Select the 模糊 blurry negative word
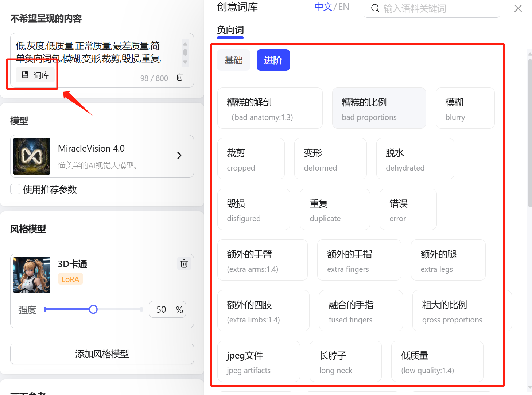Image resolution: width=532 pixels, height=395 pixels. point(465,108)
